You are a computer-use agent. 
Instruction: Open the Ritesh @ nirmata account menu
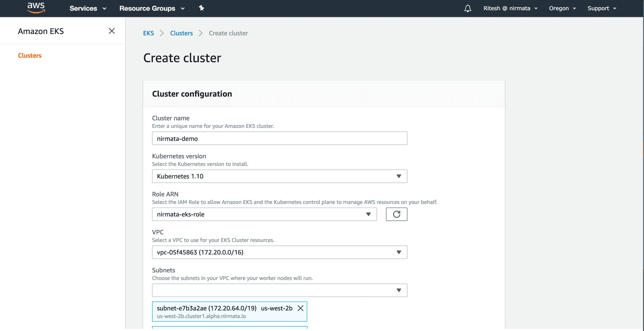(510, 8)
